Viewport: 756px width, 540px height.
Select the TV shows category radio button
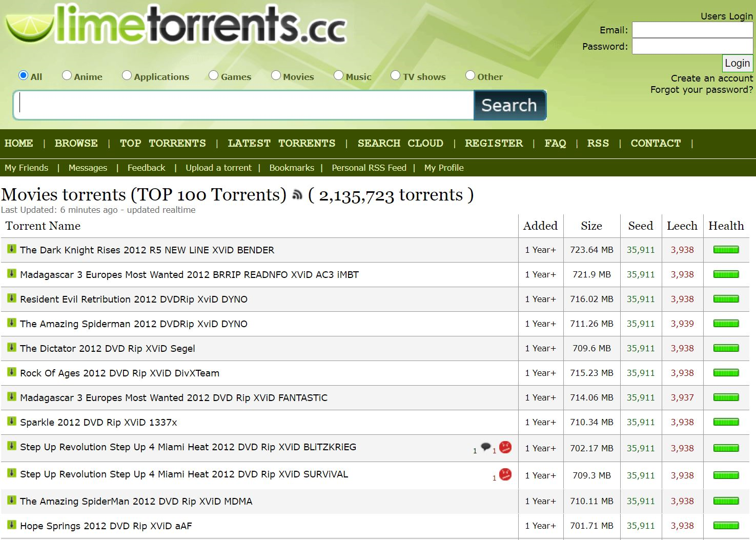pyautogui.click(x=395, y=75)
